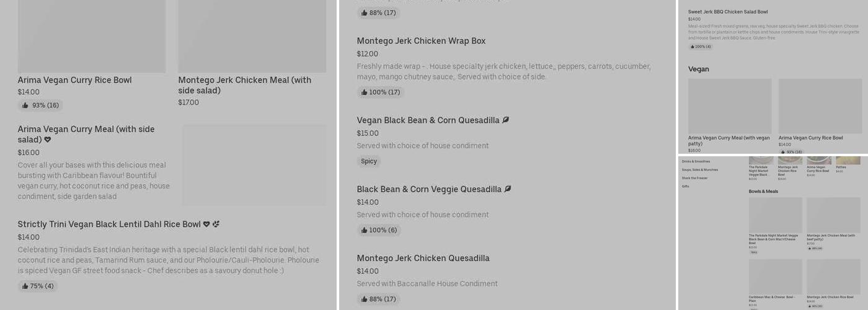The image size is (868, 310).
Task: Click leaf icon beside Black Bean & Corn Veggie Quesadilla
Action: tap(508, 189)
